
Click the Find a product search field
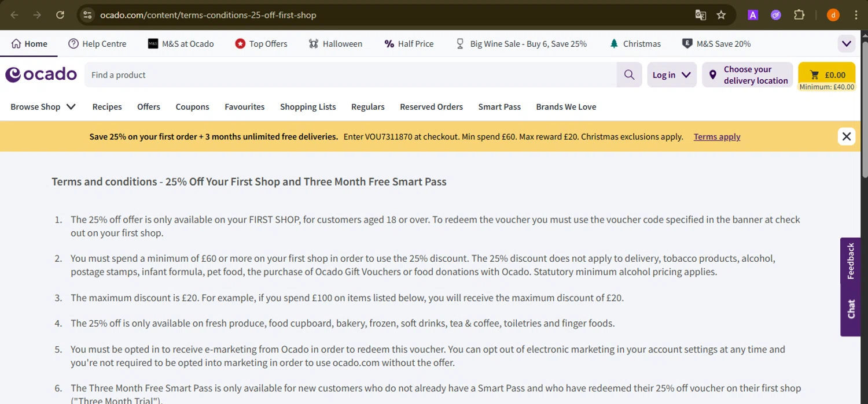(350, 75)
